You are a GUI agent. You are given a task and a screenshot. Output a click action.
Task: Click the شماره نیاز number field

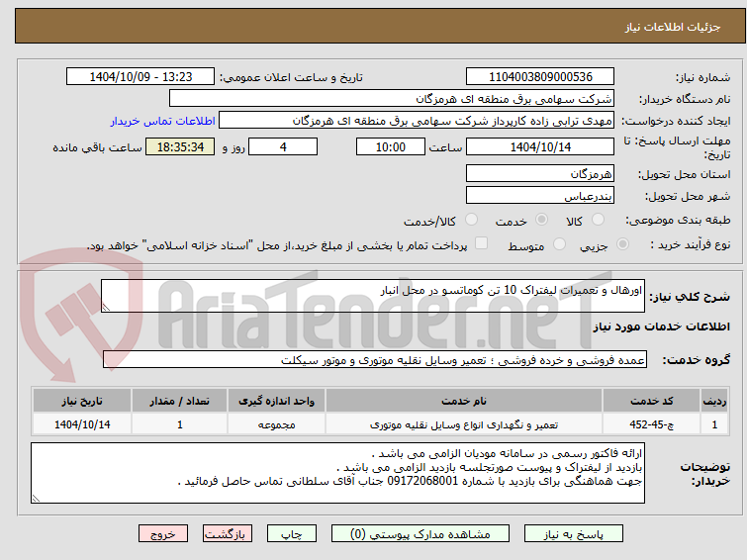tap(540, 76)
